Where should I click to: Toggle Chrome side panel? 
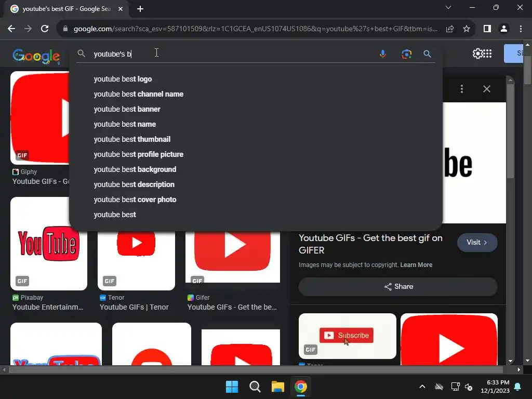coord(487,29)
